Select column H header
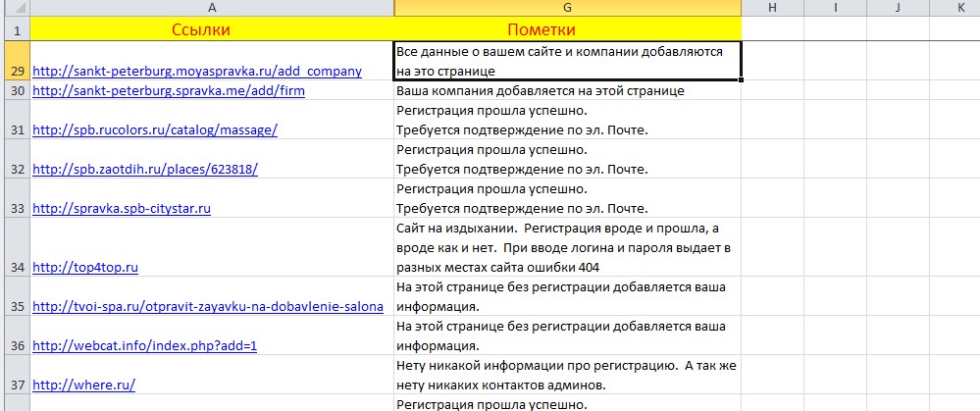Screen dimensions: 980x411 coord(772,8)
